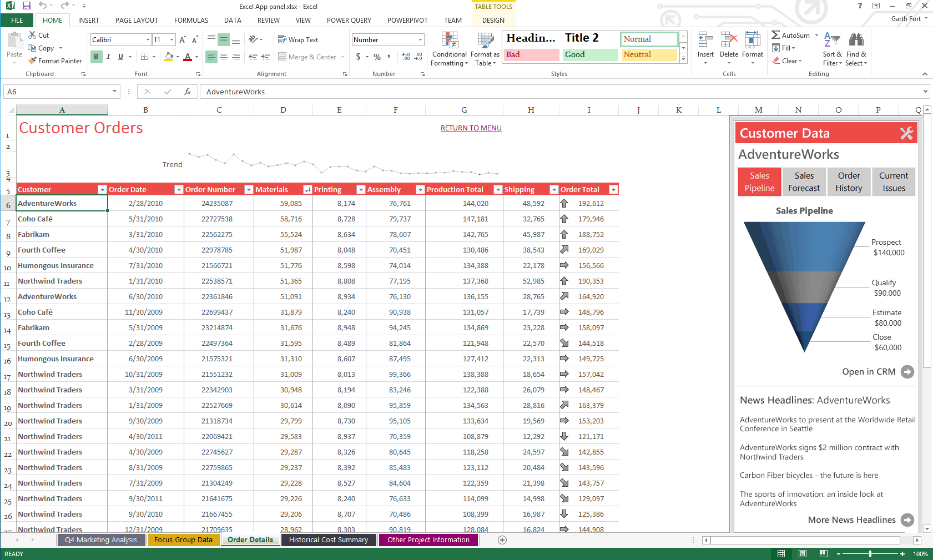The image size is (933, 560).
Task: Click the Copy icon in Clipboard group
Action: coord(32,48)
